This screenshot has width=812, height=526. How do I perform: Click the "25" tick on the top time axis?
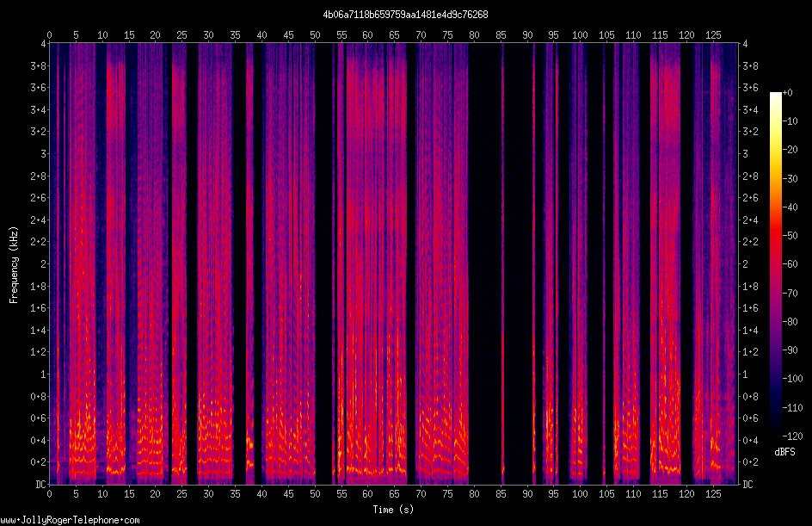click(x=181, y=35)
